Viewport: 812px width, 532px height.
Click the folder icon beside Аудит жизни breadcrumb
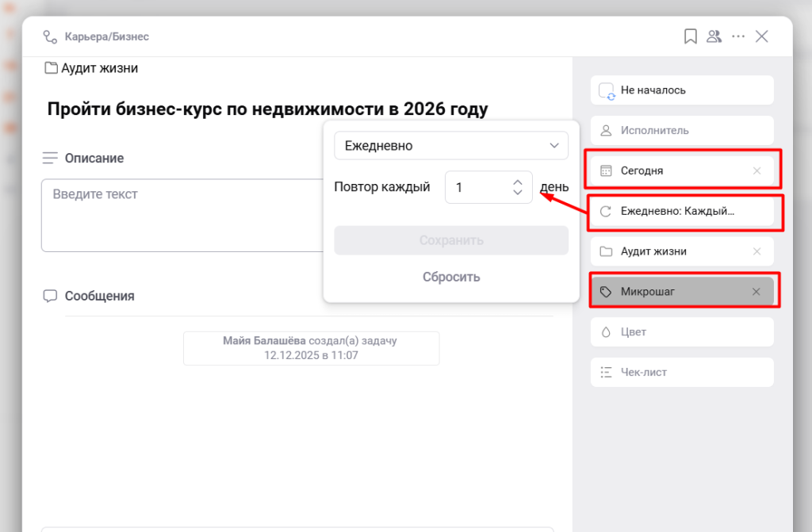[52, 68]
